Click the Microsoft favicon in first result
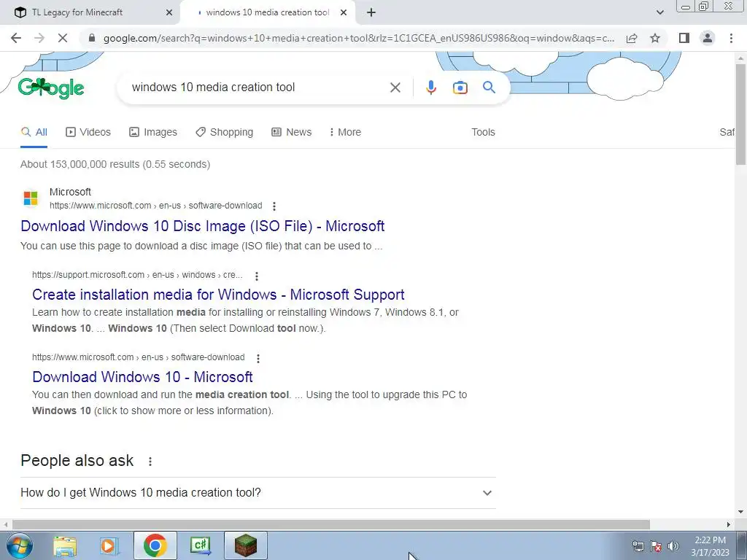The image size is (747, 560). (31, 198)
